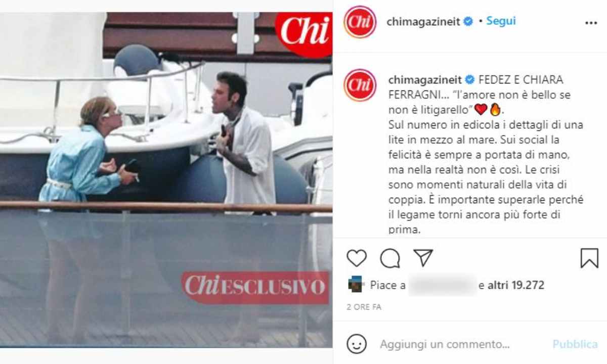The width and height of the screenshot is (607, 364).
Task: Click verified badge next to header username
Action: [468, 22]
